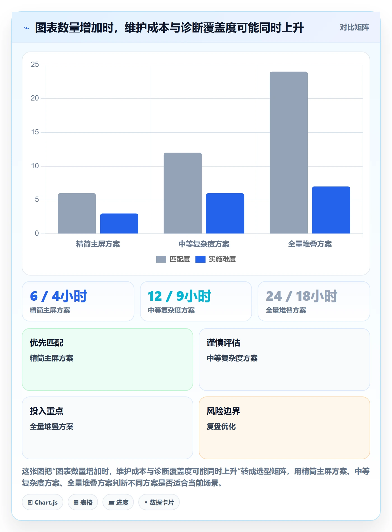Click the 匹配度 legend text
The width and height of the screenshot is (392, 532).
pos(180,259)
